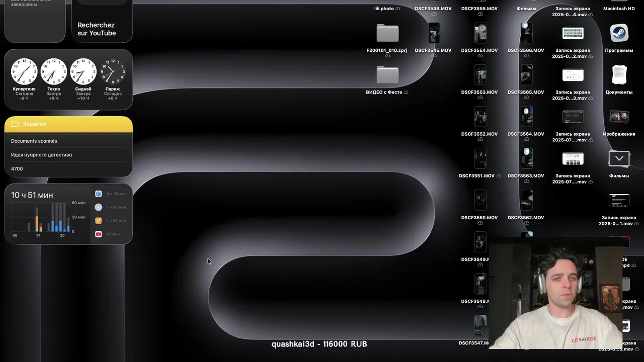644x362 pixels.
Task: Click the DSCF3562.MOV desktop file
Action: click(x=526, y=201)
